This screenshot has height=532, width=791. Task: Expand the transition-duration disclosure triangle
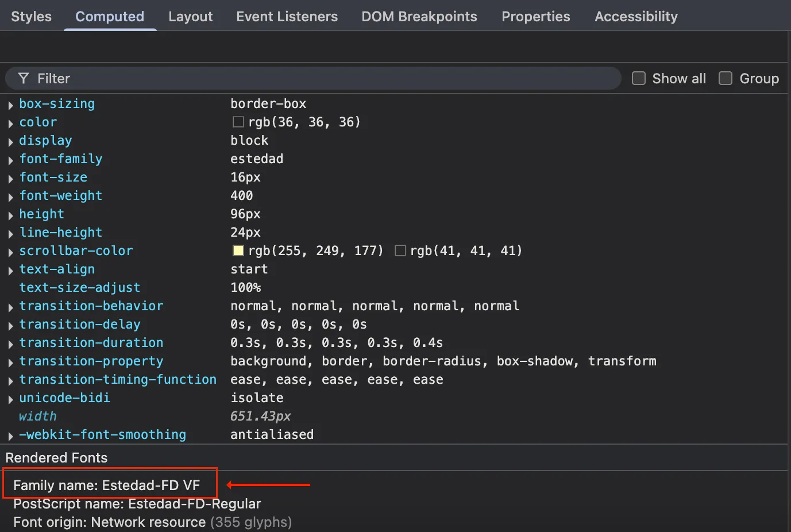[x=10, y=344]
